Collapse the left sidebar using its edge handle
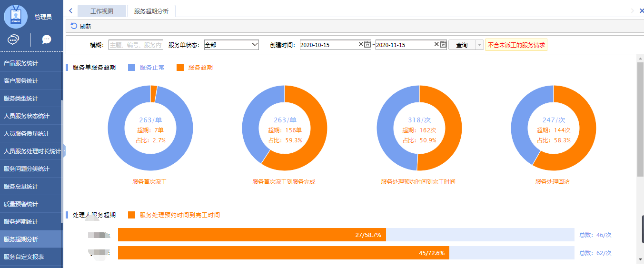This screenshot has height=268, width=644. tap(64, 151)
